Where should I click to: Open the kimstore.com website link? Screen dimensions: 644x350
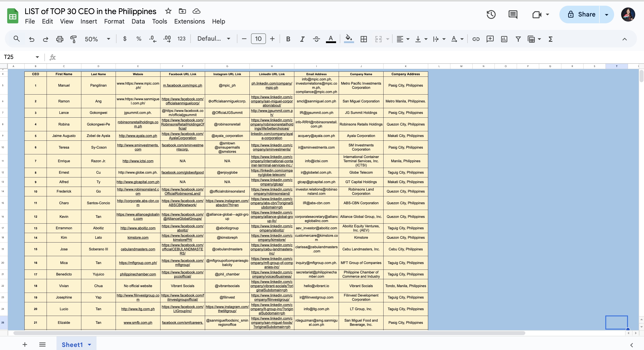click(x=138, y=237)
